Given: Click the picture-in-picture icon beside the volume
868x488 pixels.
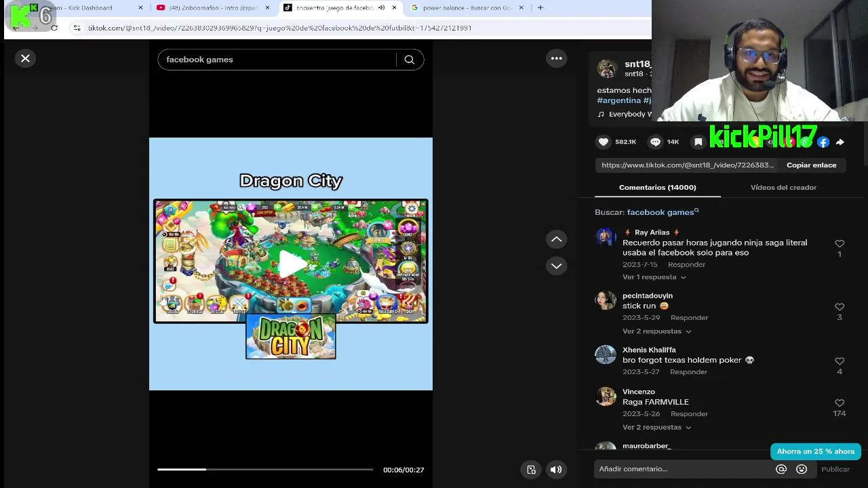Looking at the screenshot, I should tap(531, 469).
